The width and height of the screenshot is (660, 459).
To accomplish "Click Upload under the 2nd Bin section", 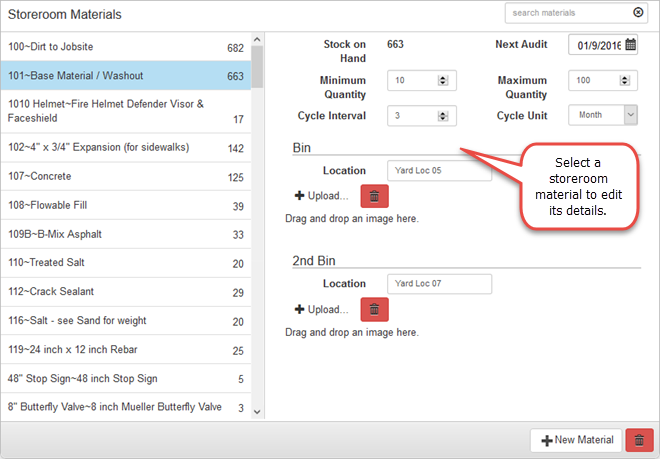I will point(322,310).
